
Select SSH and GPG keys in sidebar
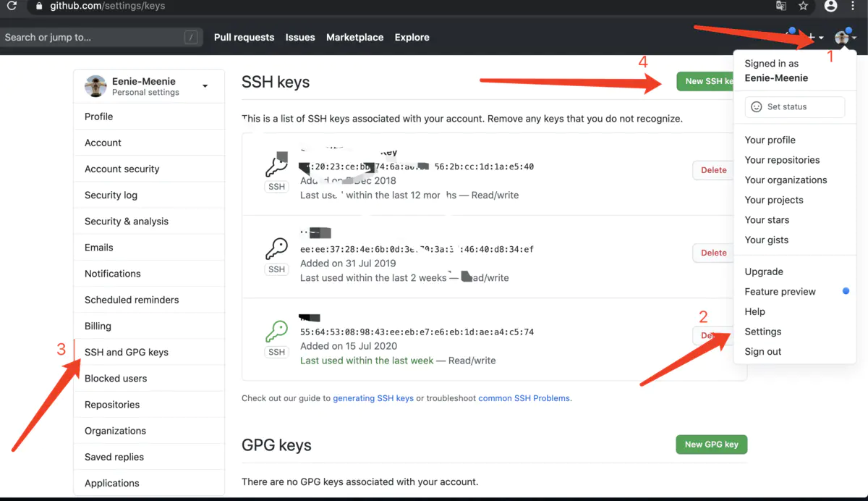click(x=149, y=352)
